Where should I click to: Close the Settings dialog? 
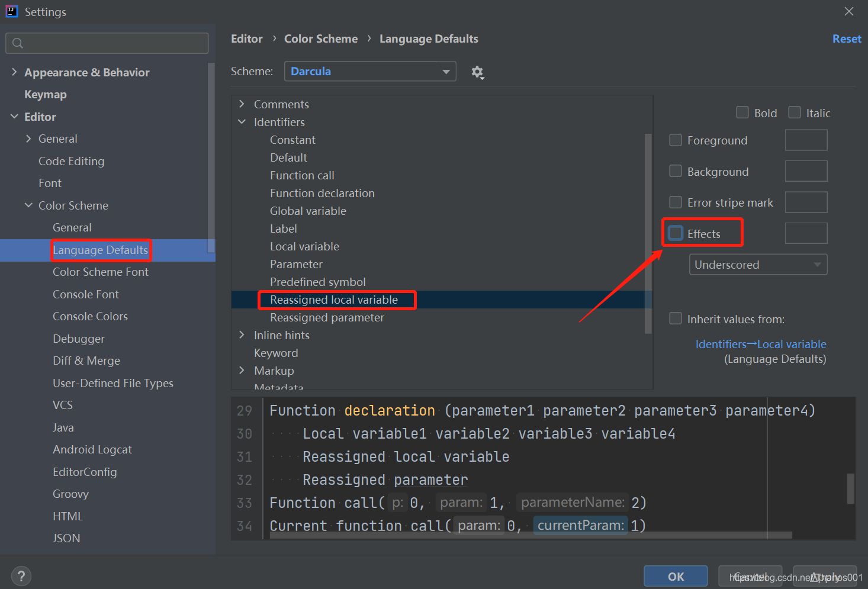click(849, 11)
